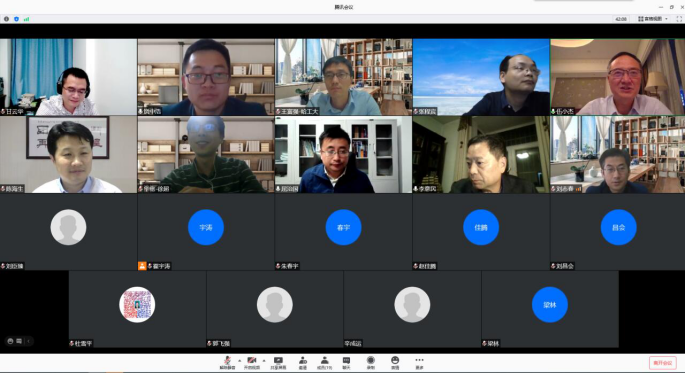
Task: Expand the audio options arrow beside microphone
Action: 239,360
